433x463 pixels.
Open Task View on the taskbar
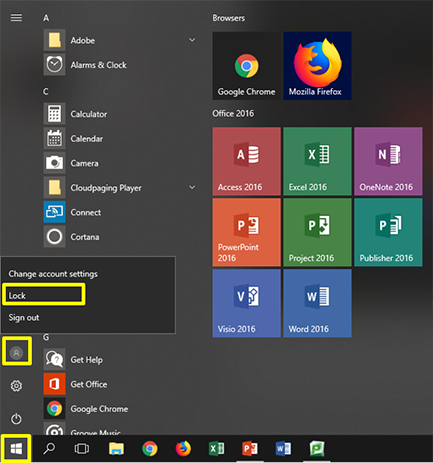point(82,449)
